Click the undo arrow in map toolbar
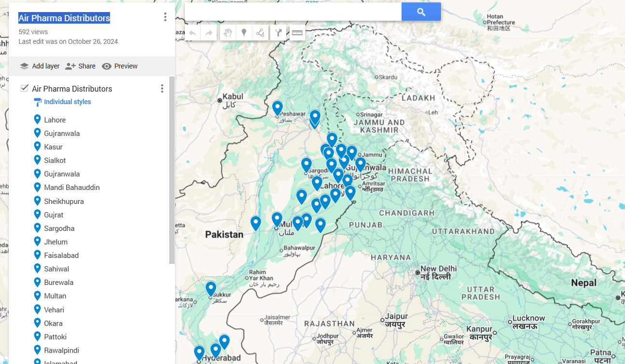This screenshot has height=364, width=625. 193,33
